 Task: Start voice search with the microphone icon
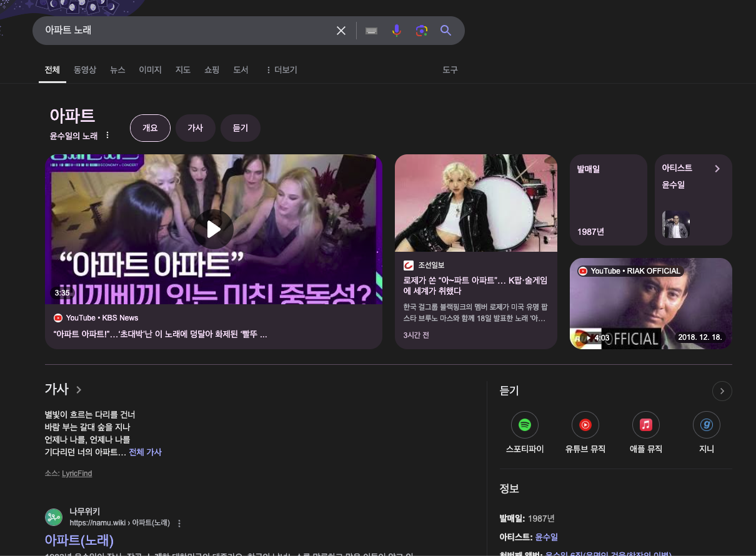pyautogui.click(x=396, y=31)
